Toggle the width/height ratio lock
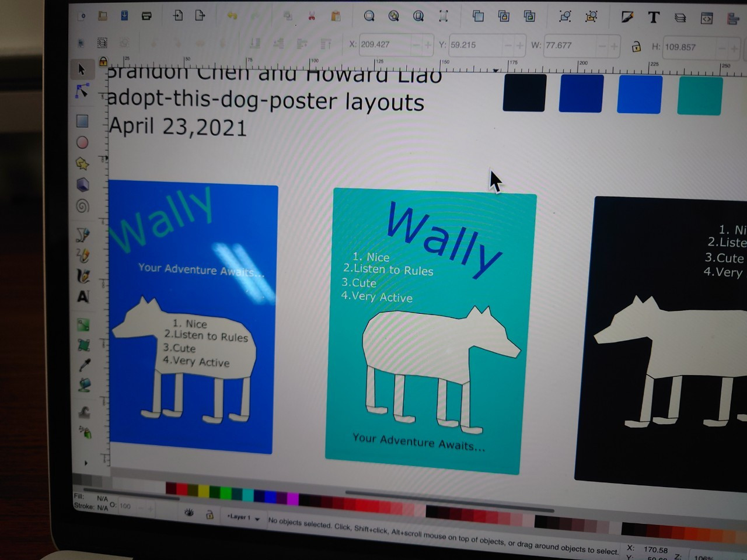The height and width of the screenshot is (560, 747). pos(636,46)
